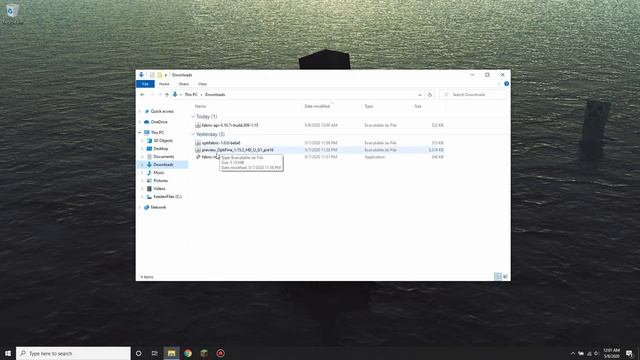
Task: Open the Share ribbon tab
Action: (x=184, y=84)
